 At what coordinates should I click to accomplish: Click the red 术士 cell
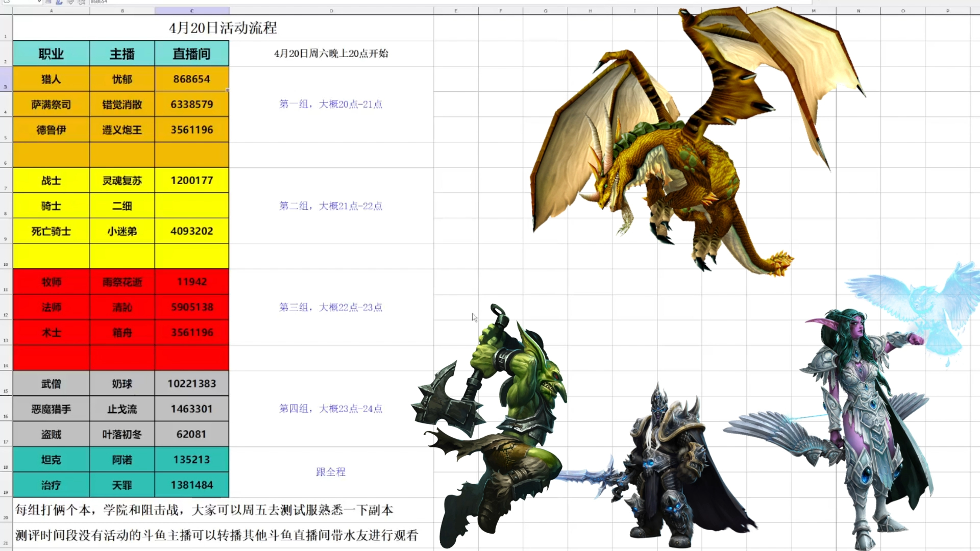[51, 333]
